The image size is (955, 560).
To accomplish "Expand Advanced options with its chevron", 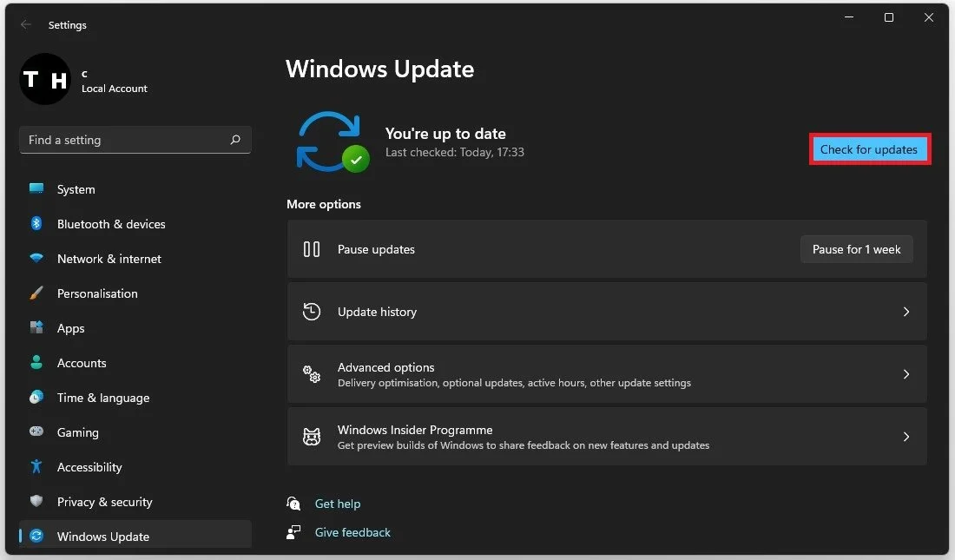I will click(906, 374).
